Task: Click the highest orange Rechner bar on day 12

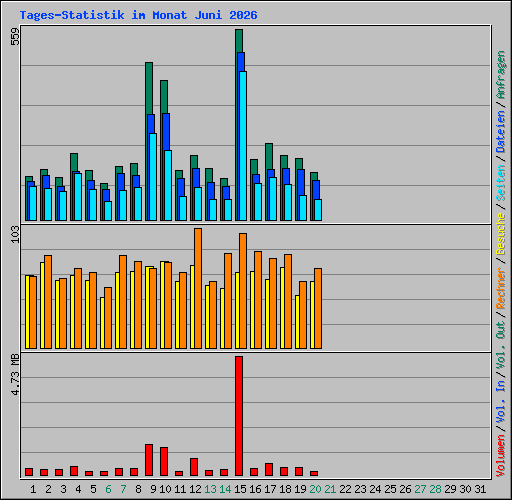Action: coord(198,288)
